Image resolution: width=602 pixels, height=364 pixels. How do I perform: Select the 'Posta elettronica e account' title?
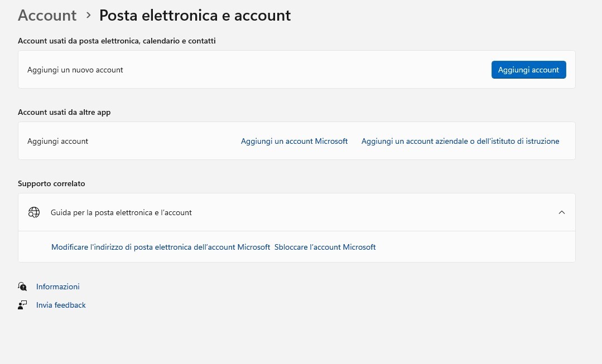[x=195, y=16]
